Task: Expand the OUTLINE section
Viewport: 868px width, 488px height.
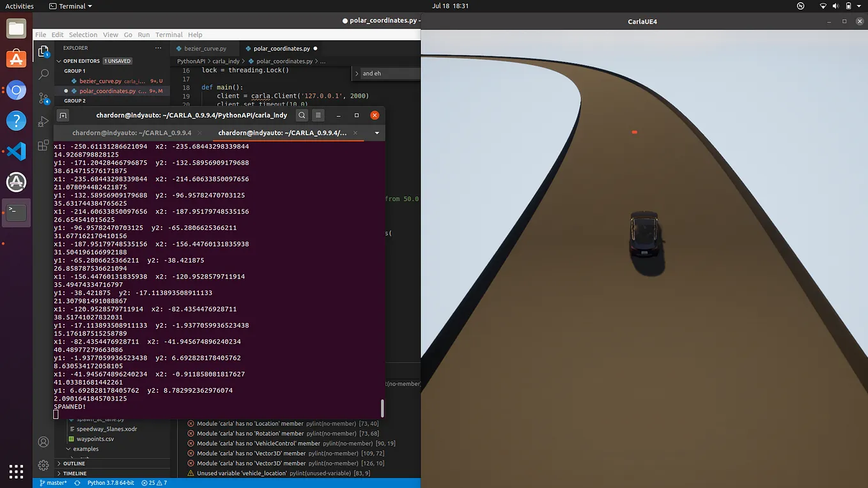Action: [59, 464]
